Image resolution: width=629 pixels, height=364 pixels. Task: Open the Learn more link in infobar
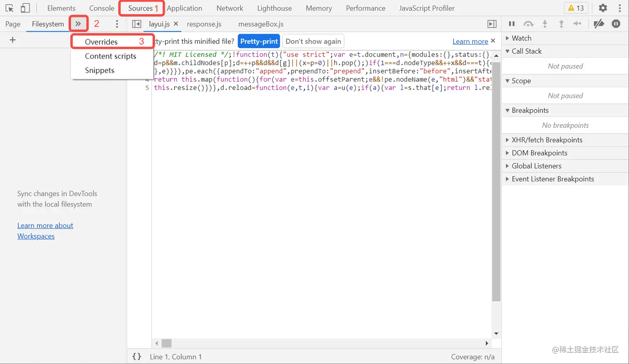[470, 41]
